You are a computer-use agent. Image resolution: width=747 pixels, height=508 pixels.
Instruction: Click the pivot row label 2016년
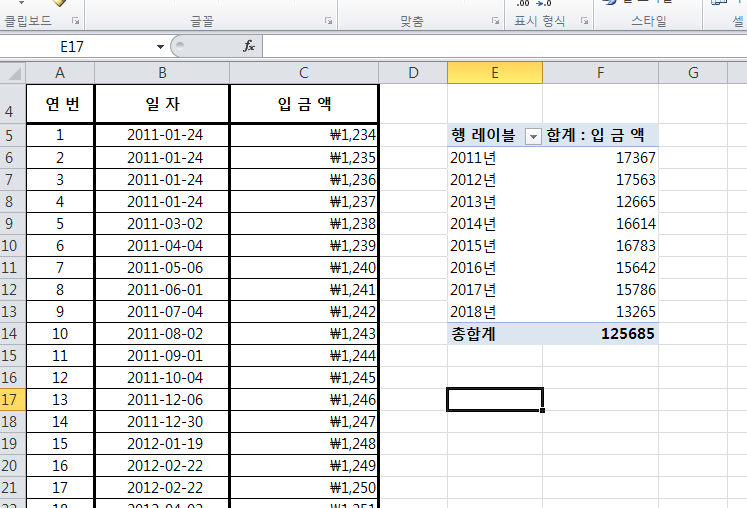(495, 267)
